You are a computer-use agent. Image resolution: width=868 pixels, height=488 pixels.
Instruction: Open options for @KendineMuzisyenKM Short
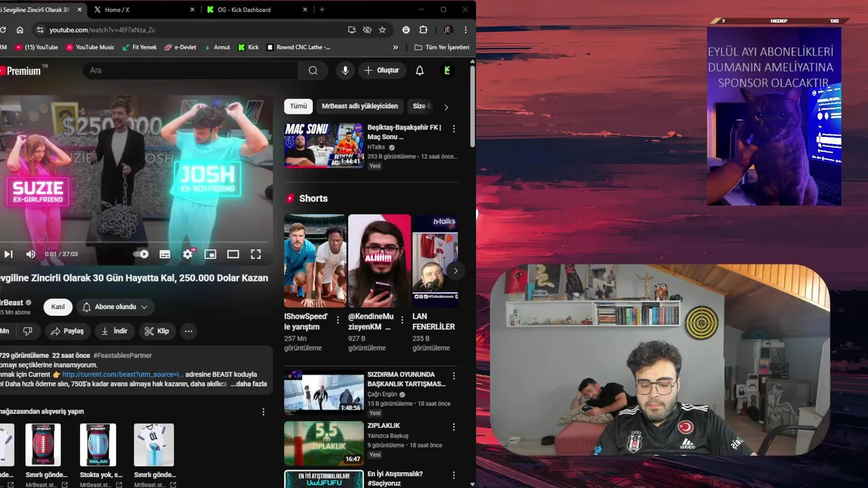(x=402, y=320)
